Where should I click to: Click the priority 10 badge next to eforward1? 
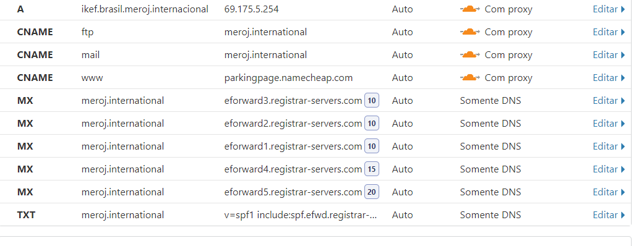click(x=372, y=146)
